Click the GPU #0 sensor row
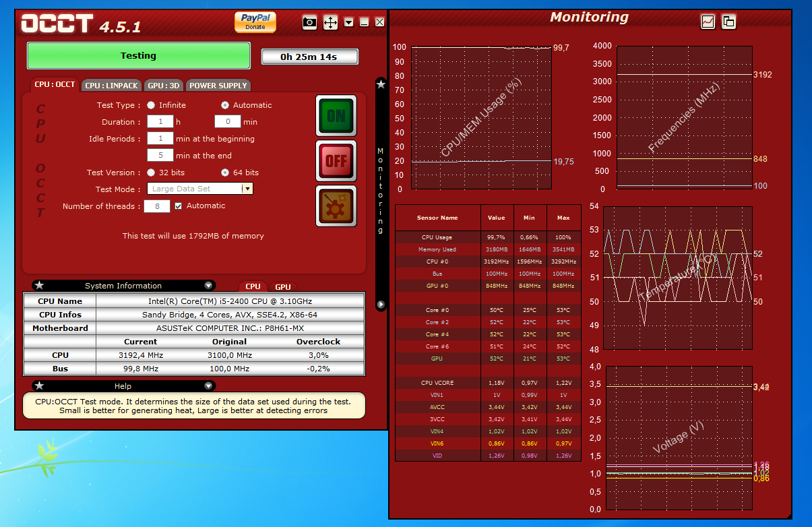Viewport: 812px width, 527px height. [488, 286]
